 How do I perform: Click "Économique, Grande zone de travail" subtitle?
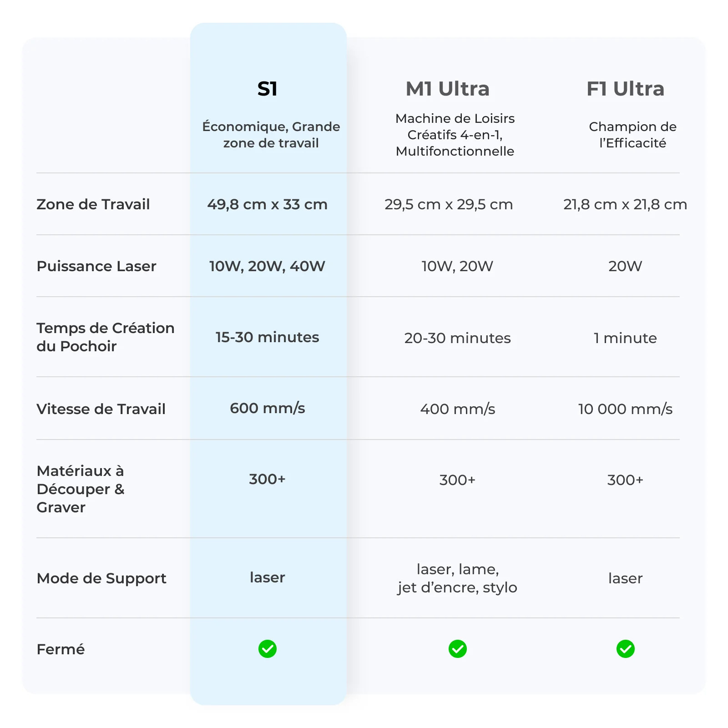pyautogui.click(x=271, y=135)
